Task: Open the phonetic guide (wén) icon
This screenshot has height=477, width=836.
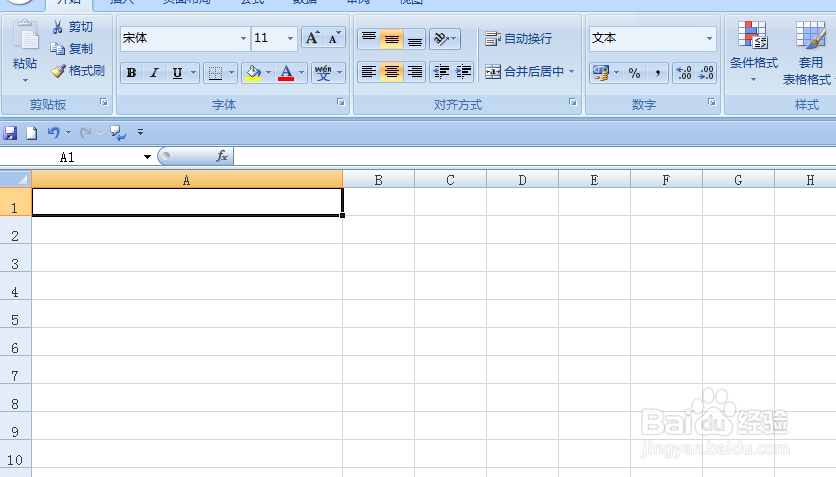Action: tap(323, 73)
